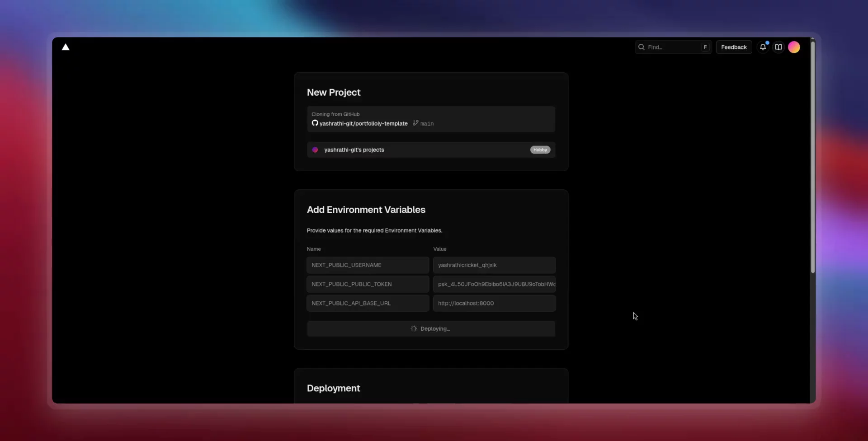
Task: Click the Feedback button
Action: pyautogui.click(x=734, y=47)
